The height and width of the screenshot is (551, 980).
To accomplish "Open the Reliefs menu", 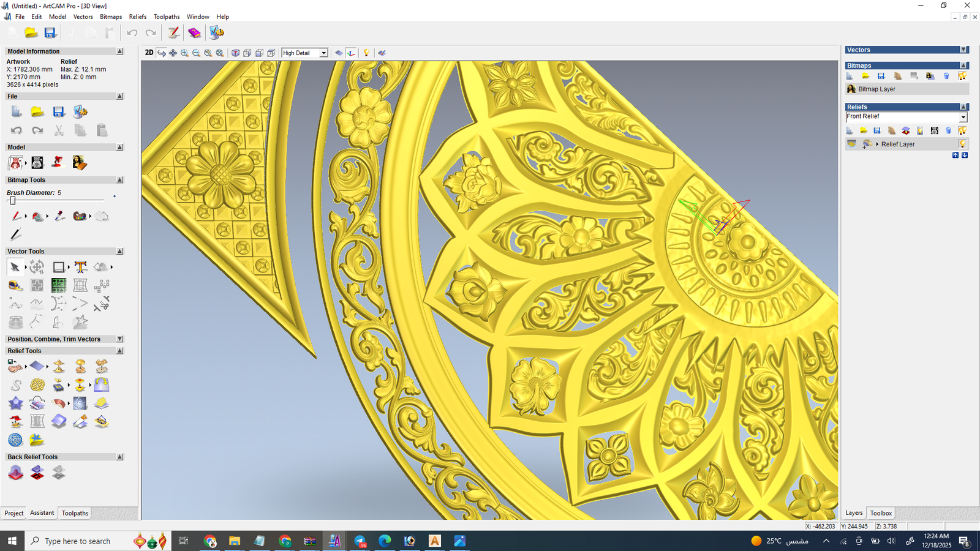I will 137,17.
